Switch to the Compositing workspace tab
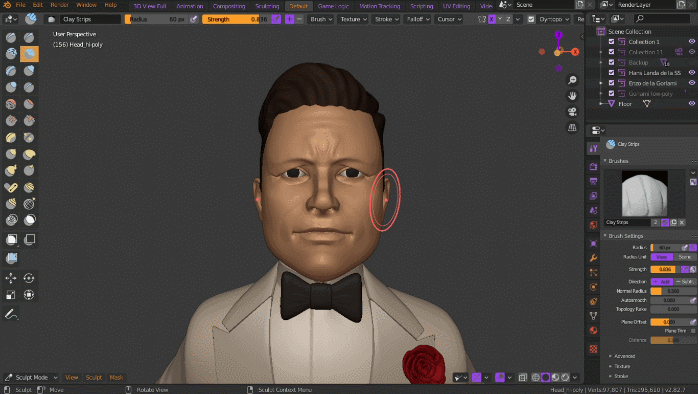This screenshot has height=394, width=698. point(229,6)
